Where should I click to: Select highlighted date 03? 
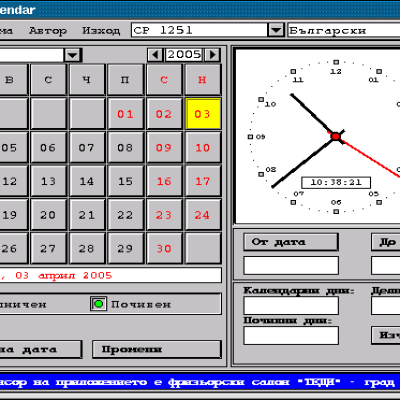coord(203,114)
